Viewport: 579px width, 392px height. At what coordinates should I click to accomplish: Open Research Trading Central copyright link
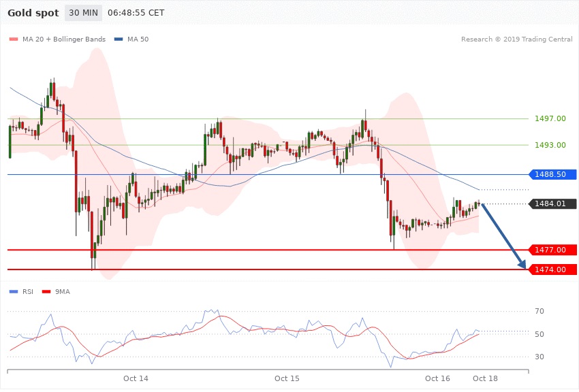tap(517, 39)
